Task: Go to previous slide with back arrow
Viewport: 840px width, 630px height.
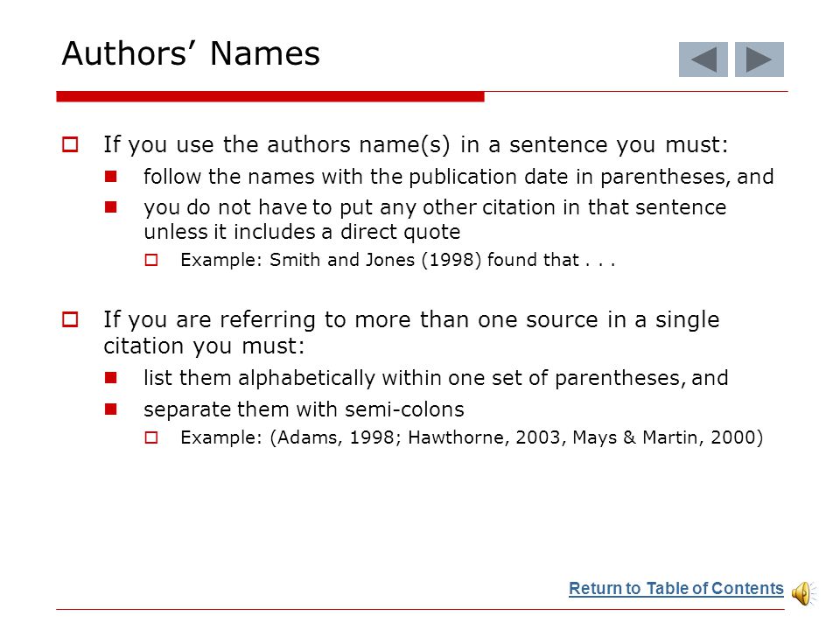Action: click(x=703, y=59)
